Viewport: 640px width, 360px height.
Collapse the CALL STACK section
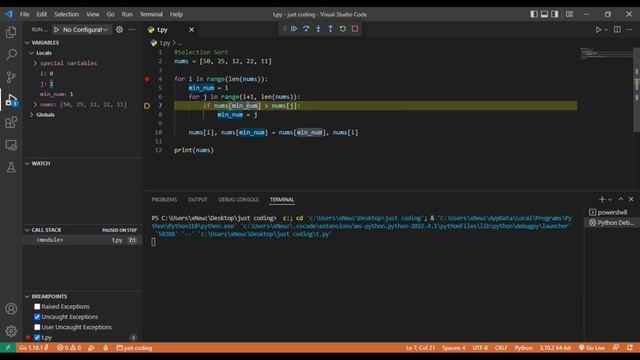pyautogui.click(x=27, y=230)
